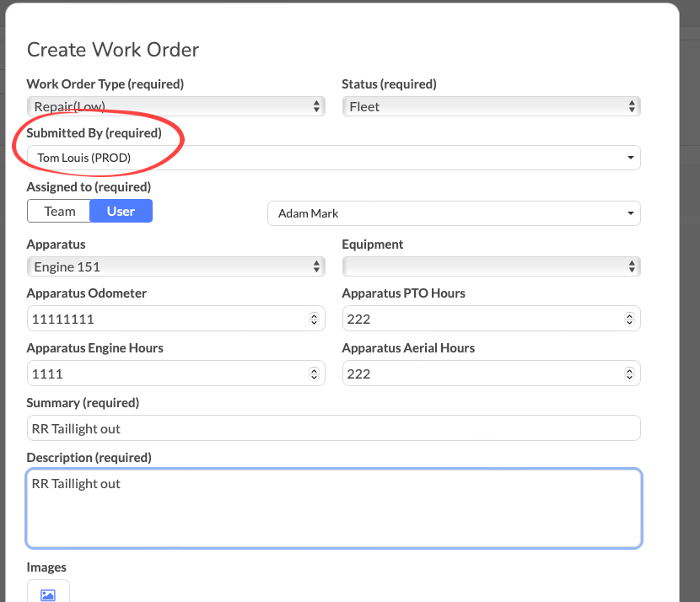Select the User assignment toggle

point(121,211)
